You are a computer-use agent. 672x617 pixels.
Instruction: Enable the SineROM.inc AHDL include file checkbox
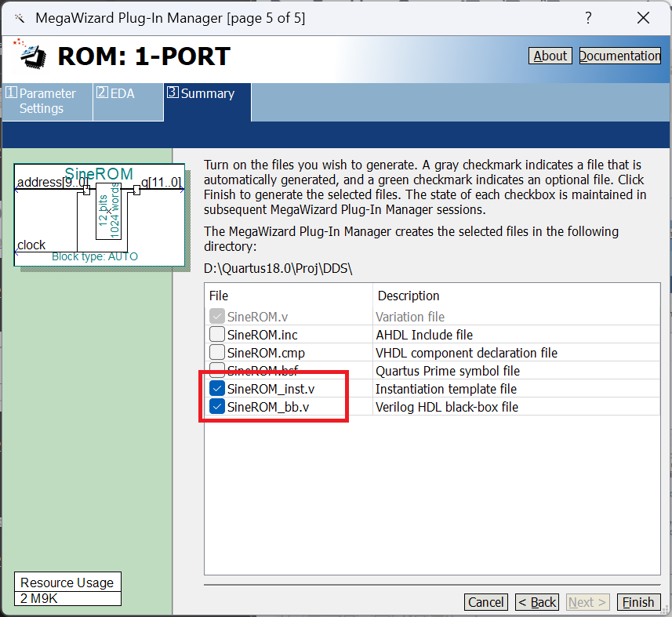tap(217, 335)
